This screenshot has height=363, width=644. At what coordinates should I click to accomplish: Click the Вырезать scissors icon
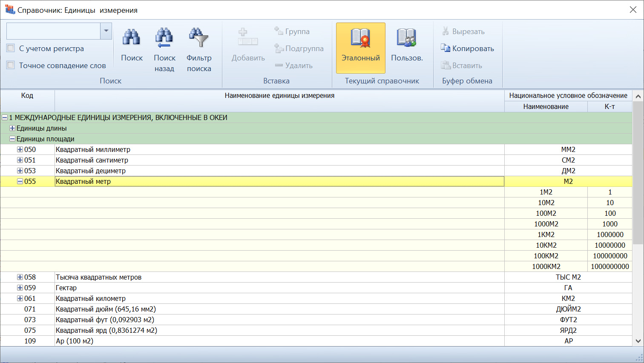click(x=446, y=31)
